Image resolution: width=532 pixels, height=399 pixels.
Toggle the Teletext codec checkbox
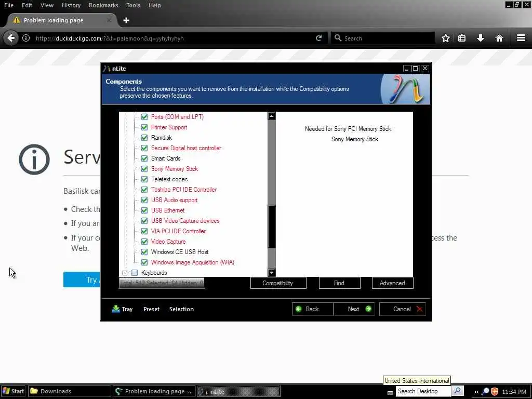click(x=144, y=179)
